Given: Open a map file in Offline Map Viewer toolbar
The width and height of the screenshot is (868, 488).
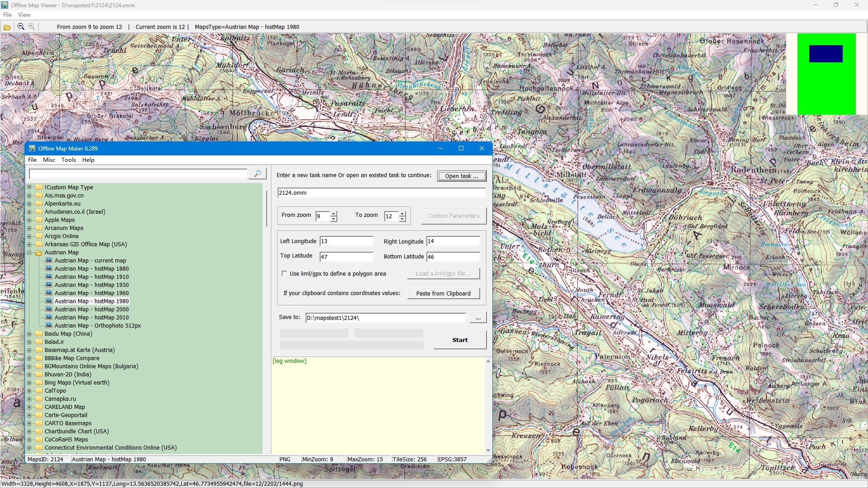Looking at the screenshot, I should pyautogui.click(x=7, y=27).
